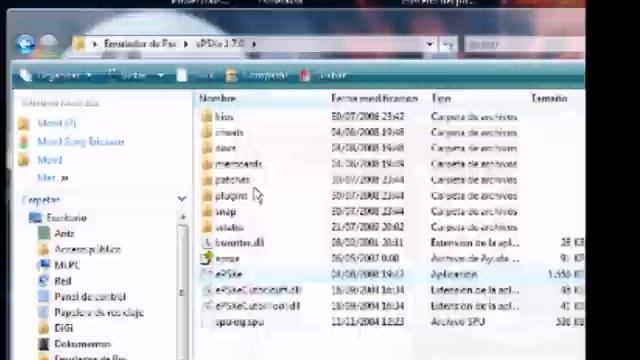Viewport: 640px width, 360px height.
Task: Click the DIGI folder icon in tree
Action: click(x=44, y=328)
